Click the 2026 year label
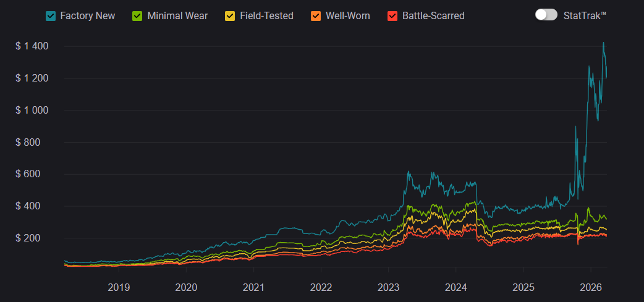 tap(590, 287)
